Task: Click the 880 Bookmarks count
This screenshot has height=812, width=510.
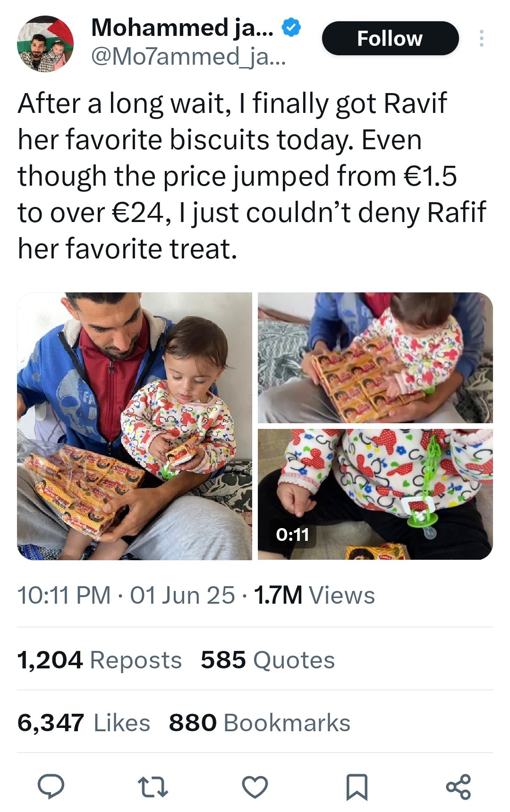Action: 259,722
